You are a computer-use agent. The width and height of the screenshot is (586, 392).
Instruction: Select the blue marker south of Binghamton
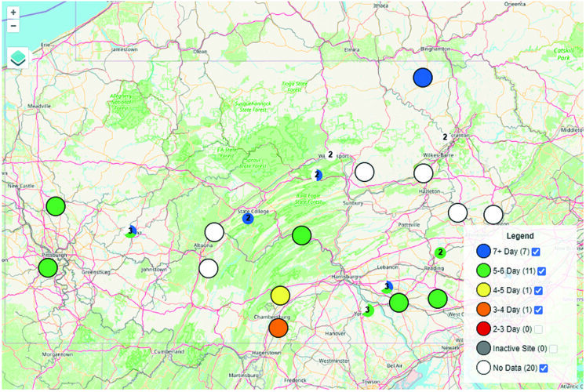423,78
